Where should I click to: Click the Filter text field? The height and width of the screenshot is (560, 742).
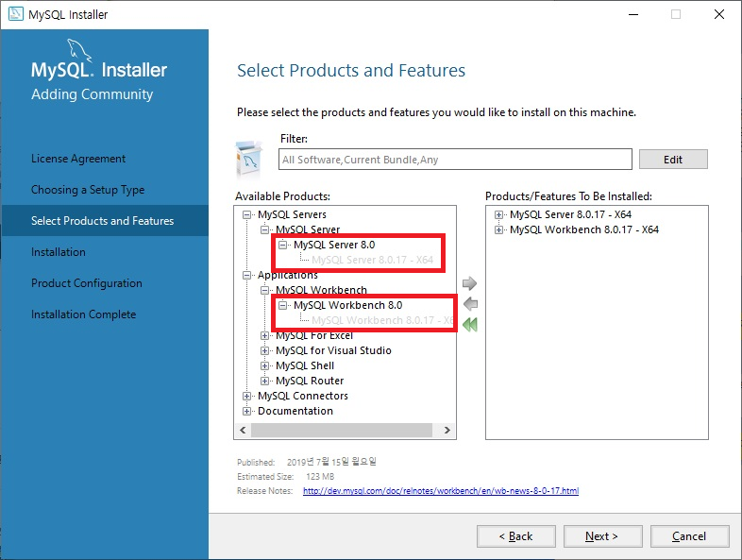click(x=455, y=160)
